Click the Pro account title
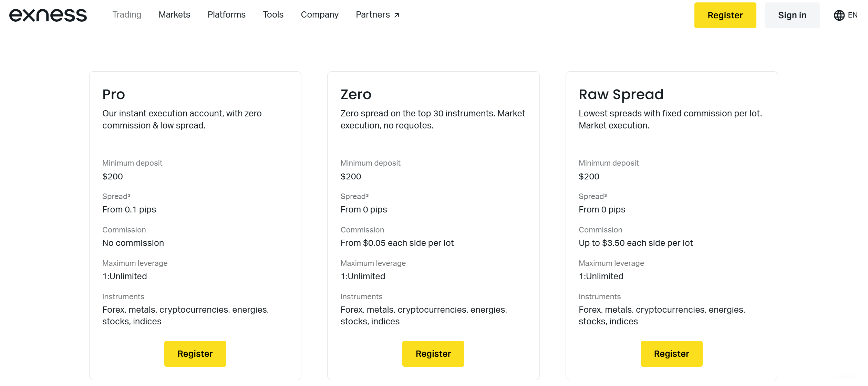The image size is (868, 386). pos(113,94)
